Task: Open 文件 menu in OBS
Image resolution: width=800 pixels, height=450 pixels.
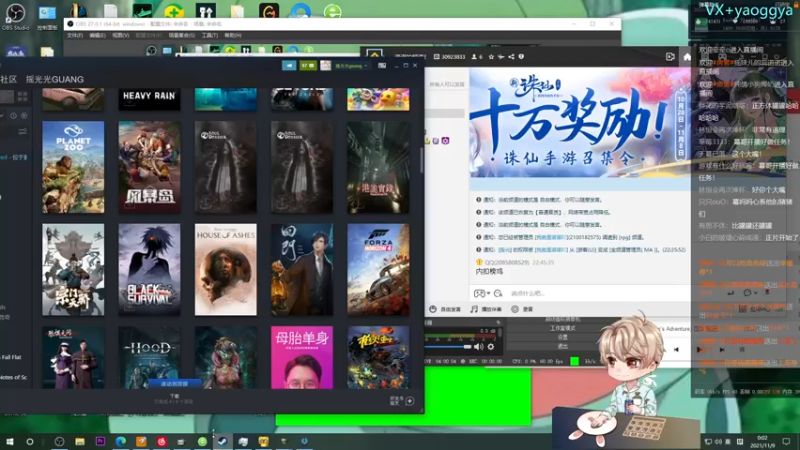Action: coord(75,35)
